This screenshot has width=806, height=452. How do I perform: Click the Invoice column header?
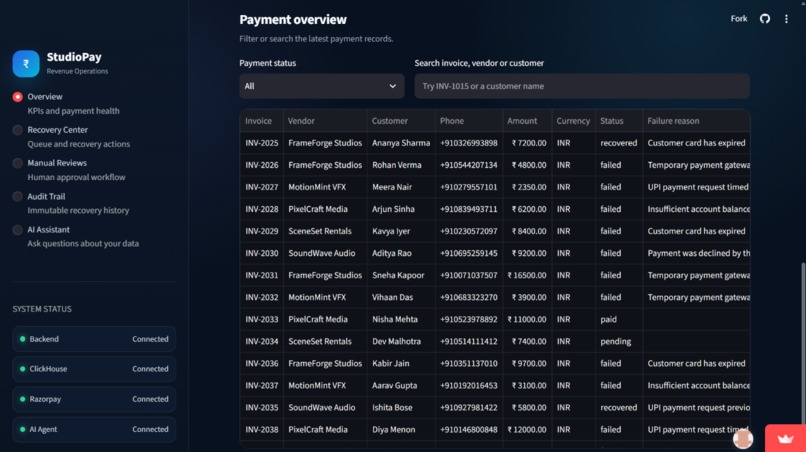262,121
